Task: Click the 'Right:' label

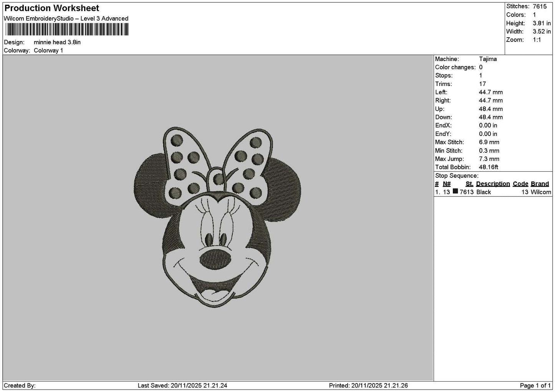Action: click(443, 101)
